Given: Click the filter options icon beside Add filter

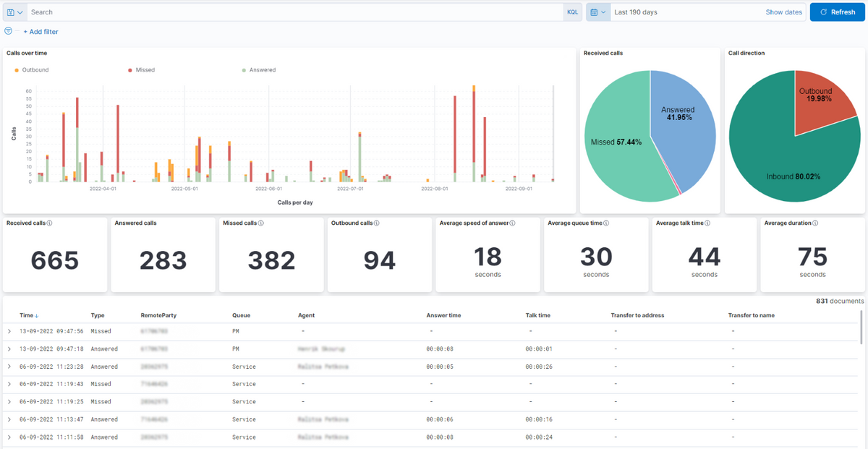Looking at the screenshot, I should [x=9, y=31].
